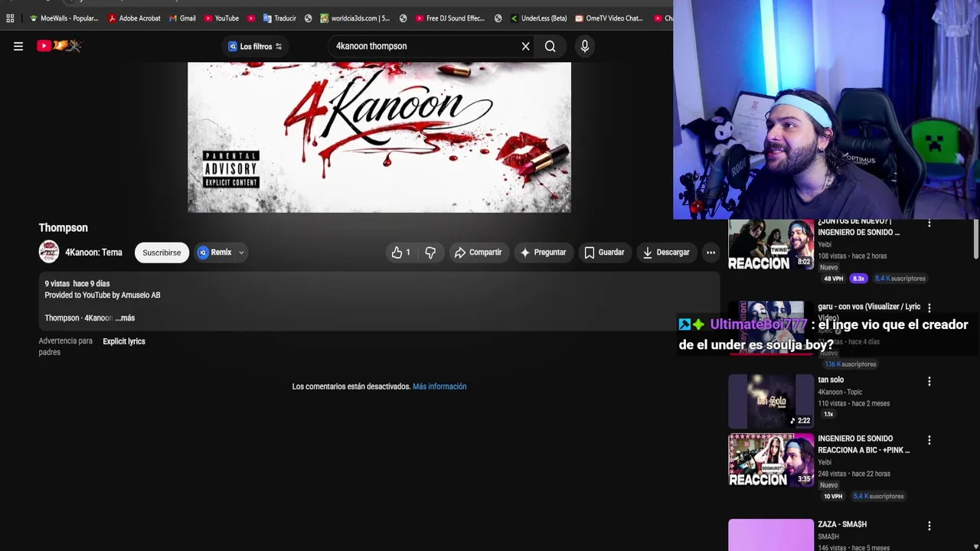Click the sidebar scrollbar next to recommendations
The image size is (980, 551).
point(975,240)
